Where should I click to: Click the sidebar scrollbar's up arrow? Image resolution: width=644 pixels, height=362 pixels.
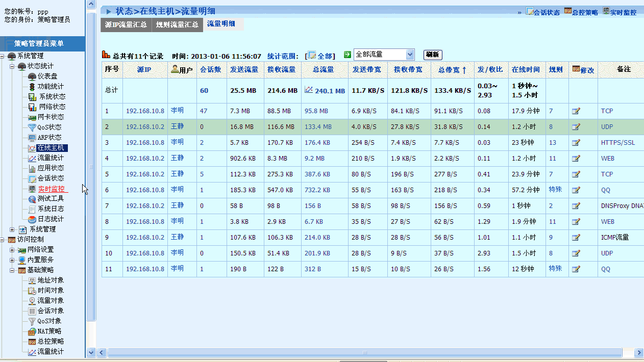coord(91,4)
